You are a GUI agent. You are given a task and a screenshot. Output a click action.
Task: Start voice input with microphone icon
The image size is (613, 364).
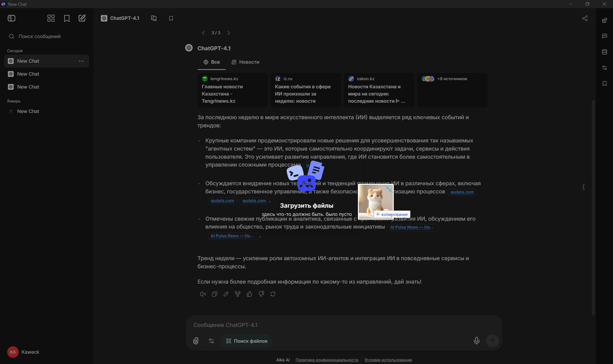tap(476, 341)
